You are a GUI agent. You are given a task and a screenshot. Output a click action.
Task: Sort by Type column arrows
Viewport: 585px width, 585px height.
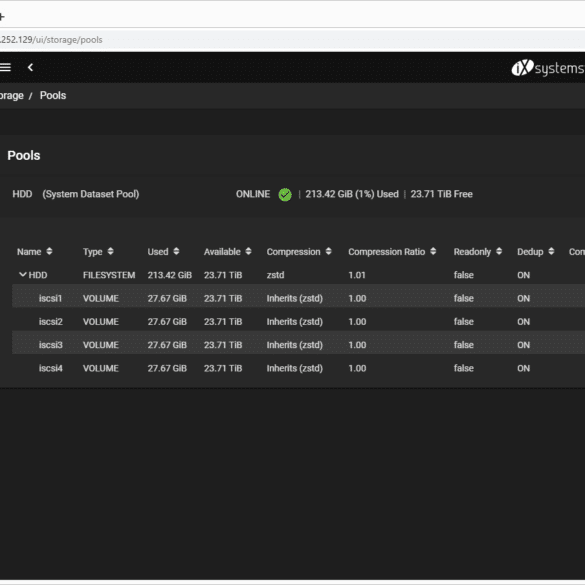point(110,251)
